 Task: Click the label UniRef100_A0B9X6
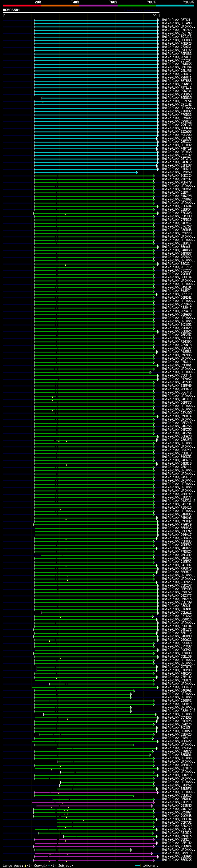[177, 43]
